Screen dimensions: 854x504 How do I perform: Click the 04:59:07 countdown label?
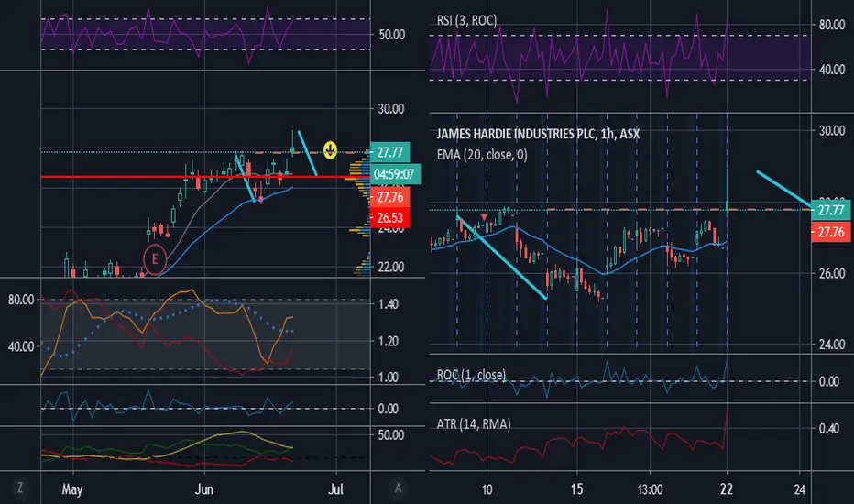[x=396, y=174]
